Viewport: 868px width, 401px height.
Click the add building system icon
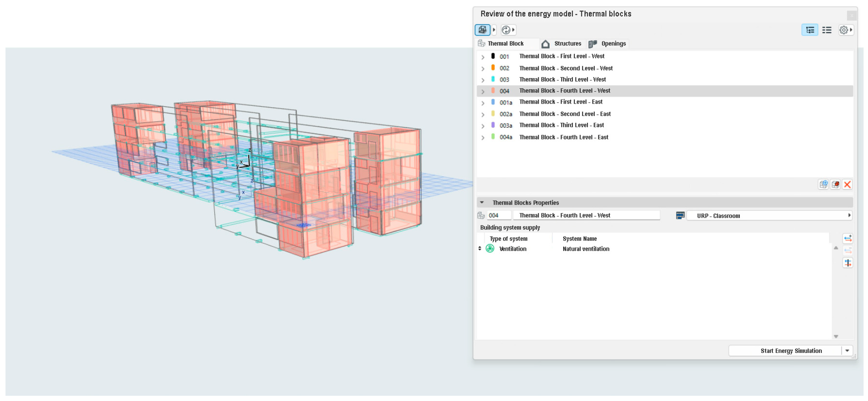tap(848, 239)
